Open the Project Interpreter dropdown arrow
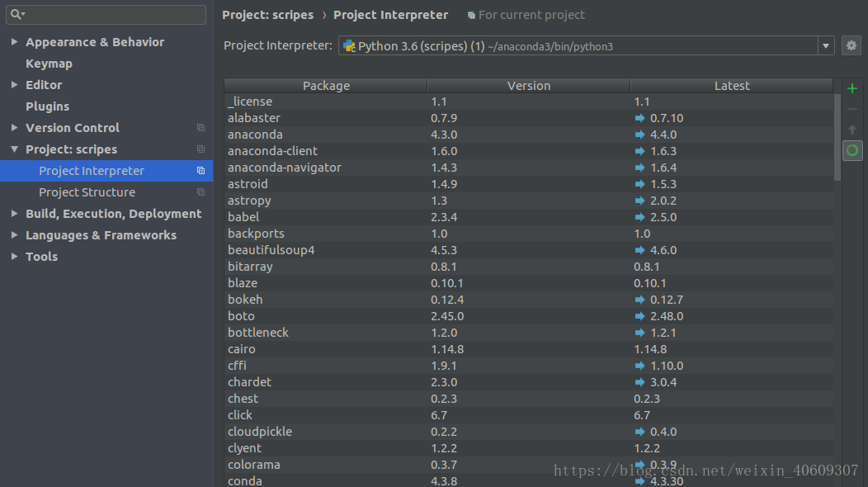The height and width of the screenshot is (487, 868). pos(825,46)
